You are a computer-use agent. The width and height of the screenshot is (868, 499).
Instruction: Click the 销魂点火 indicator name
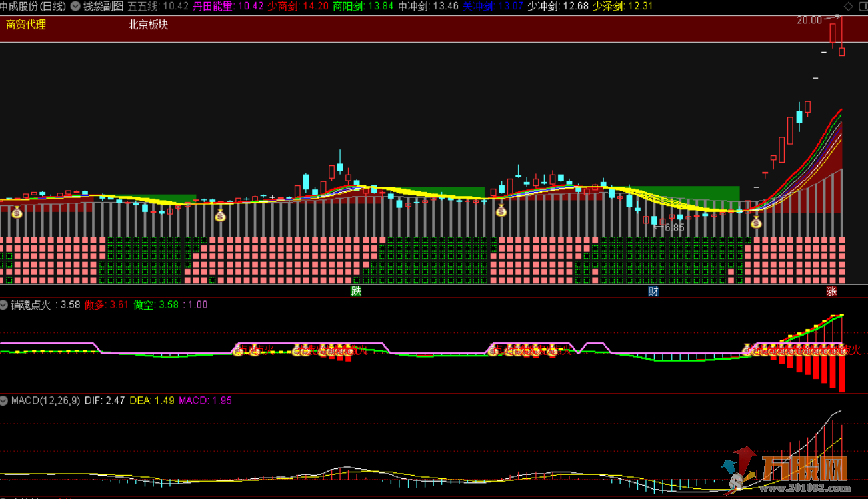point(31,305)
